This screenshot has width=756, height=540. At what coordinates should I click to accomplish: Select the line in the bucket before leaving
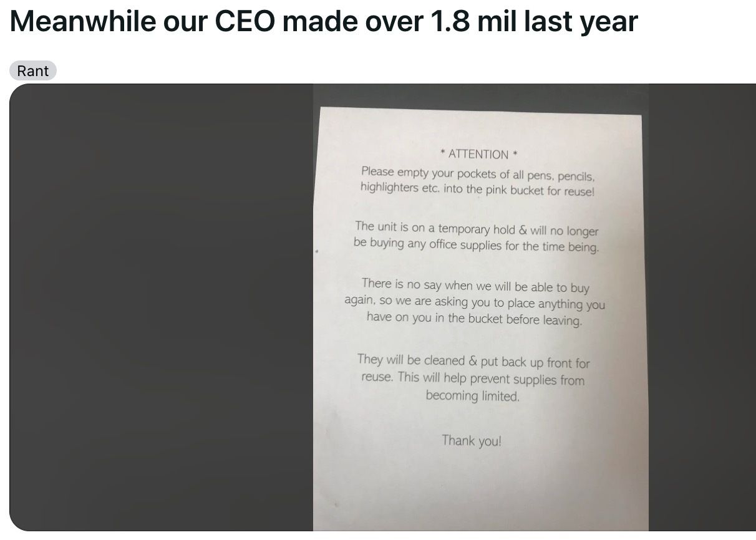(x=474, y=319)
